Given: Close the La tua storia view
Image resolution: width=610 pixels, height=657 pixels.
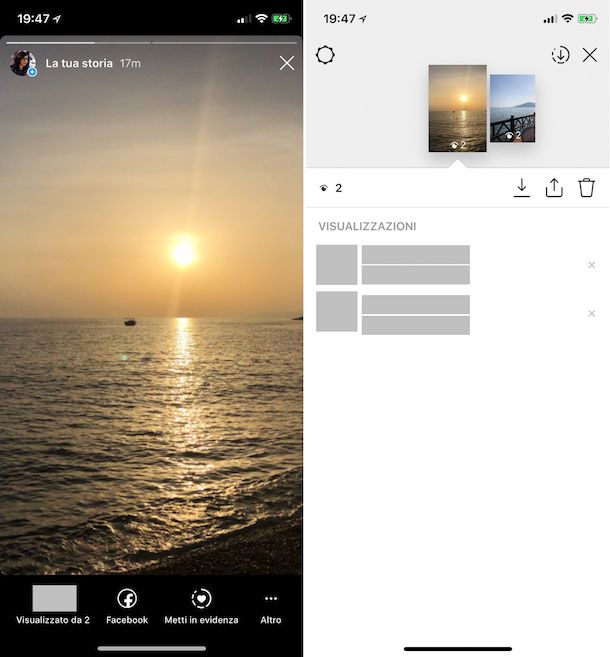Looking at the screenshot, I should pyautogui.click(x=287, y=63).
